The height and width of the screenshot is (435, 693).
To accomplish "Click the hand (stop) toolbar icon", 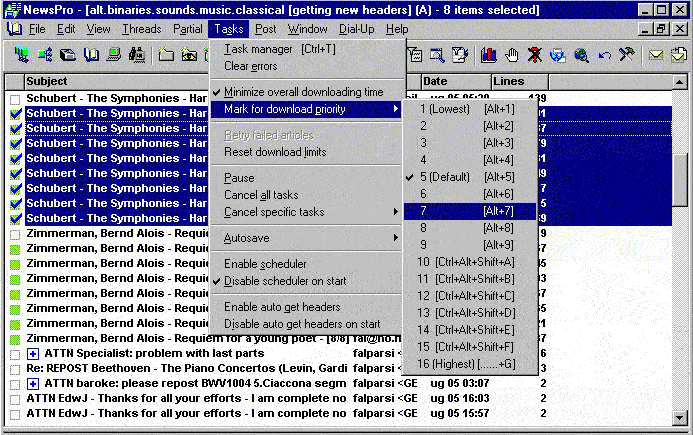I will point(512,55).
